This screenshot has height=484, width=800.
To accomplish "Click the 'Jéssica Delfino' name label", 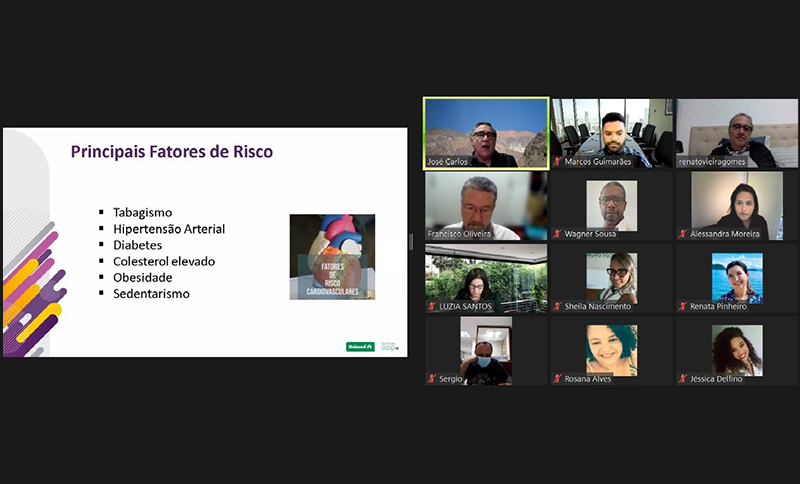I will tap(716, 379).
